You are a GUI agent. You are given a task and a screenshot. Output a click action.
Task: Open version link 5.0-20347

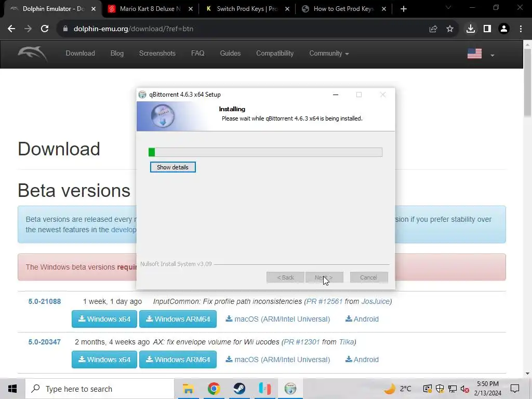pyautogui.click(x=45, y=342)
